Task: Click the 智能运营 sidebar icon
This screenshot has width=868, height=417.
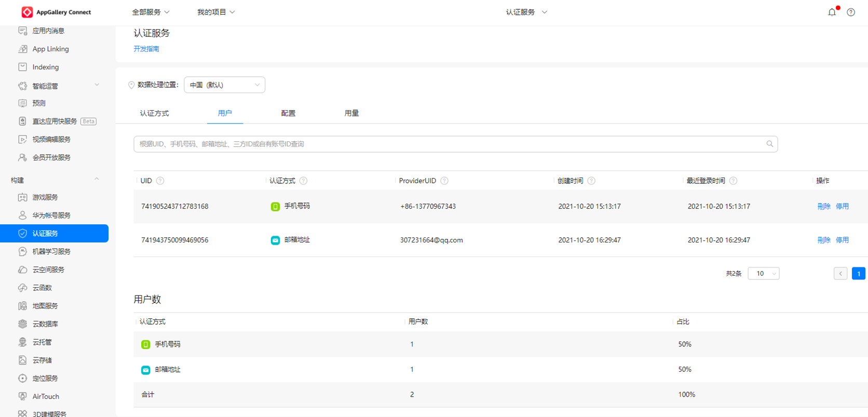Action: (22, 86)
